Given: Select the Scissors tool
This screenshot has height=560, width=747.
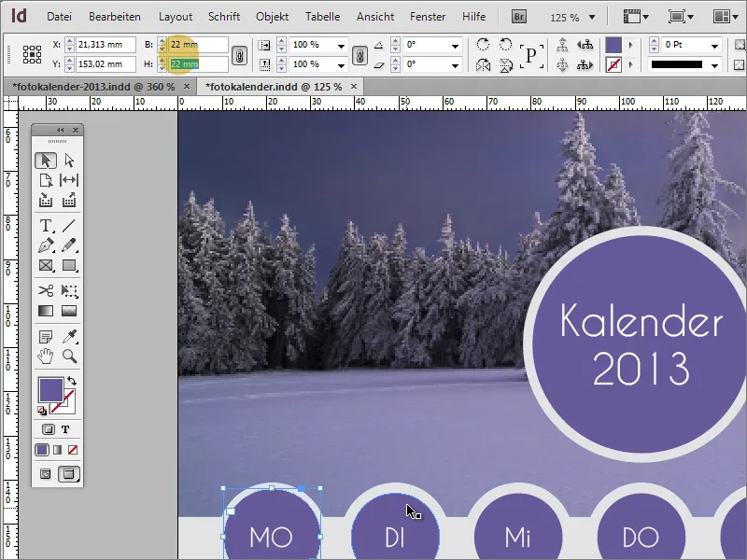Looking at the screenshot, I should [x=46, y=290].
